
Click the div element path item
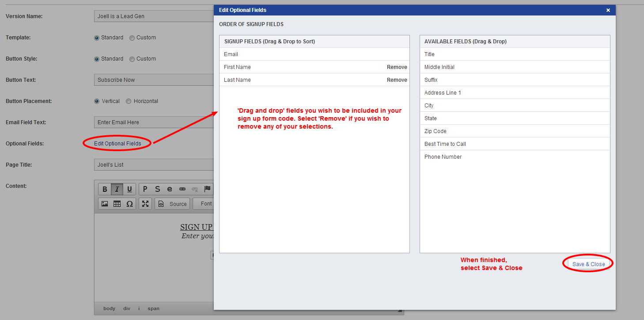(127, 309)
